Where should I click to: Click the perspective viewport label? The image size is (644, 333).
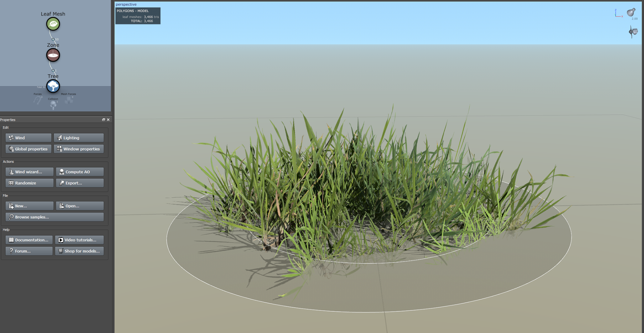[126, 4]
